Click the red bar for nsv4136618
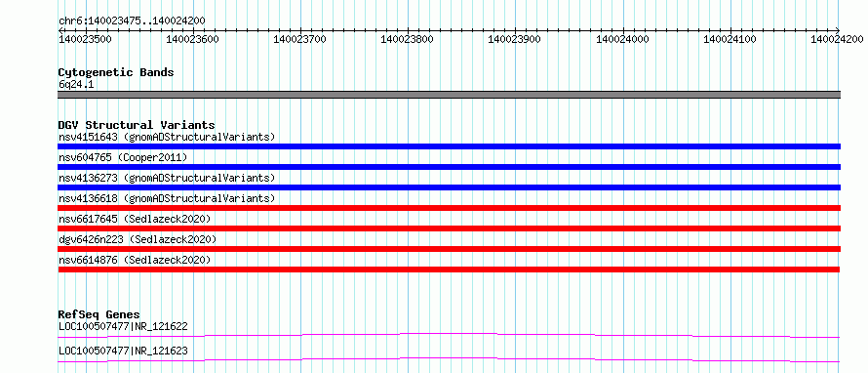The image size is (868, 373). pos(449,208)
